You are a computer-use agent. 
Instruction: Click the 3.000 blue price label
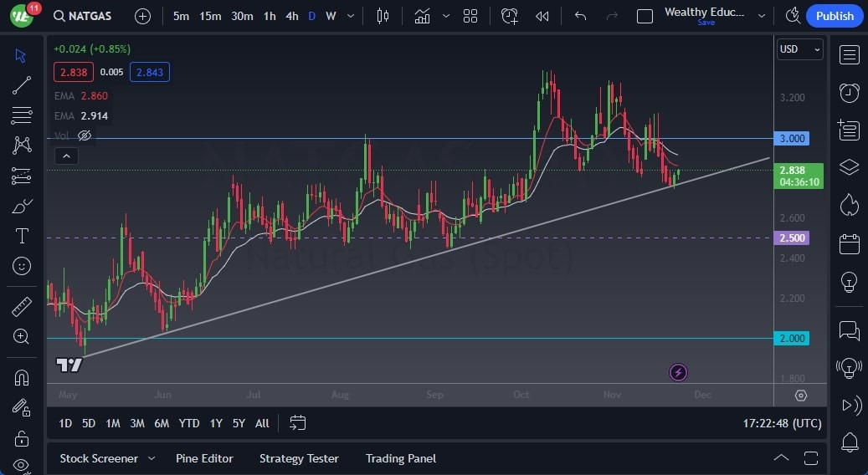[x=792, y=139]
